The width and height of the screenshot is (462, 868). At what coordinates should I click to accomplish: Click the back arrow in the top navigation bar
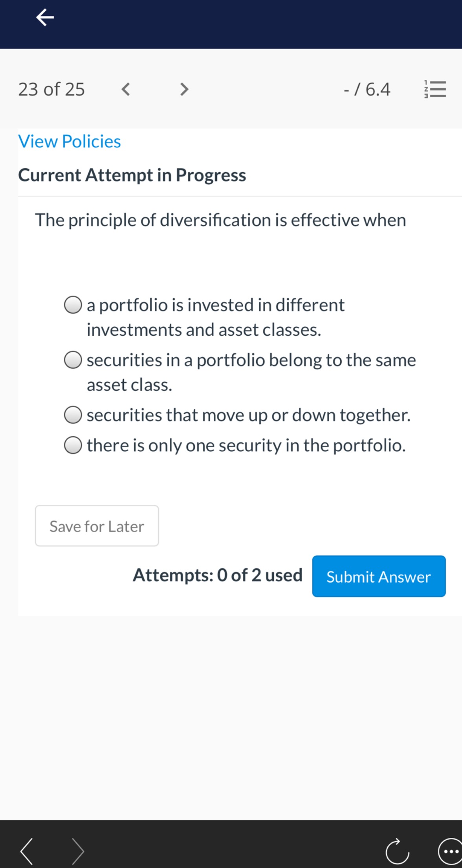click(44, 17)
